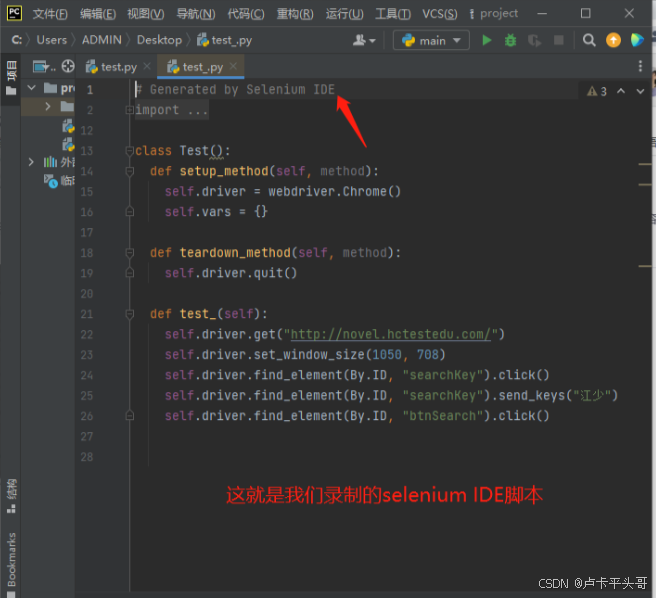656x598 pixels.
Task: Click the warnings indicator showing 3
Action: [597, 91]
